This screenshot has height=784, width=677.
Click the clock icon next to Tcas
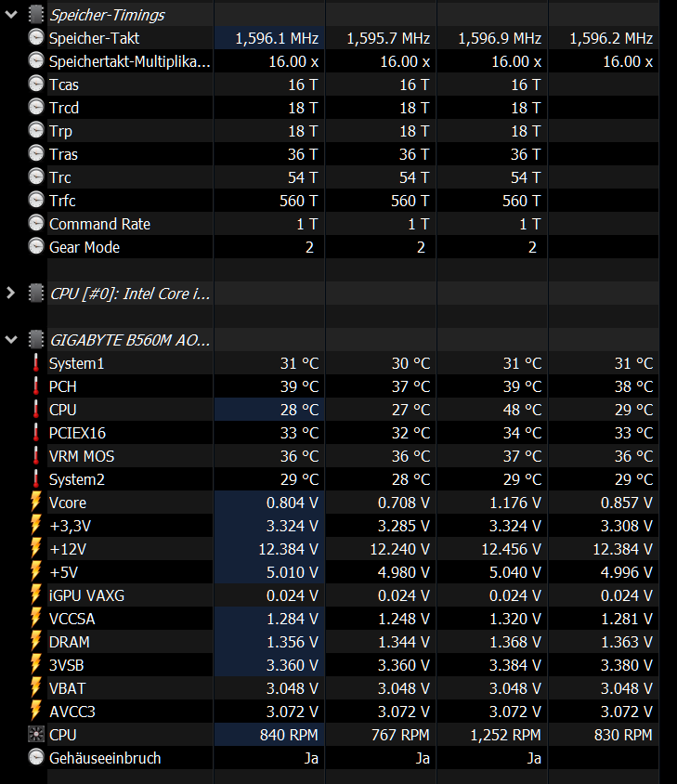36,84
